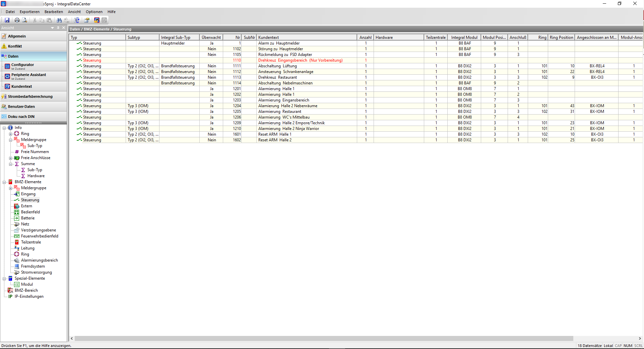Image resolution: width=644 pixels, height=349 pixels.
Task: Open the Exportieren menu
Action: 29,12
